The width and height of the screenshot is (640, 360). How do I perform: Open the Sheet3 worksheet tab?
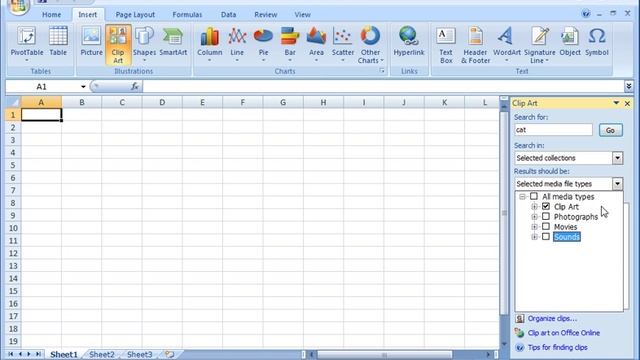[140, 354]
